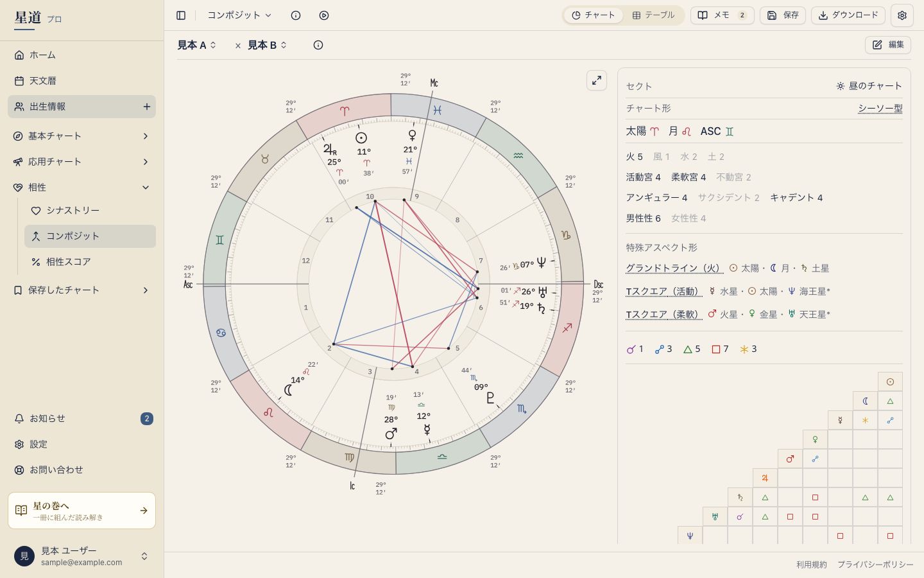Click the Neptune glyph in aspect grid

click(690, 536)
